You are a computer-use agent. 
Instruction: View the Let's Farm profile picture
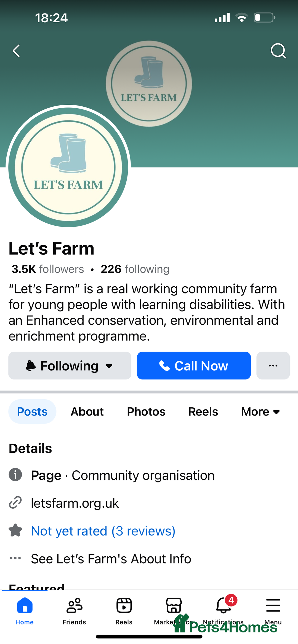click(x=68, y=167)
